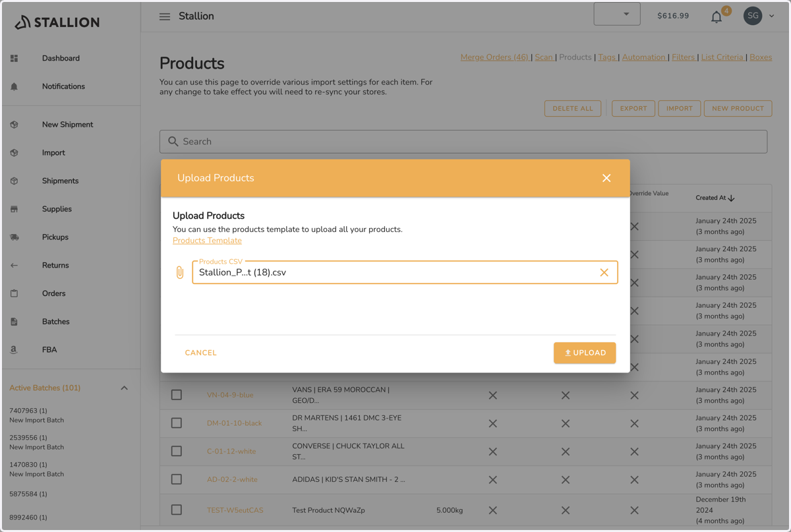Click the Batches document icon

point(15,322)
